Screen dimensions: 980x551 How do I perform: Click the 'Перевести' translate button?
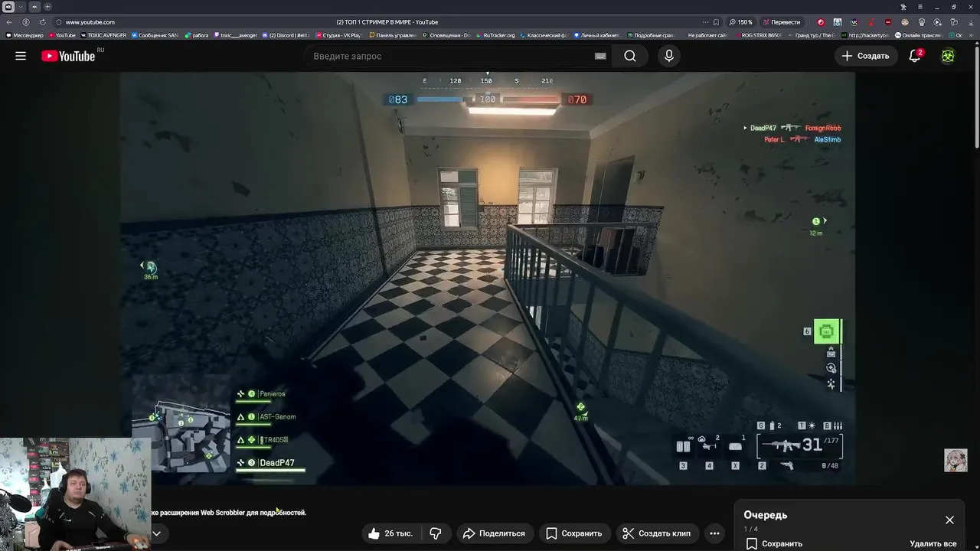click(x=782, y=22)
